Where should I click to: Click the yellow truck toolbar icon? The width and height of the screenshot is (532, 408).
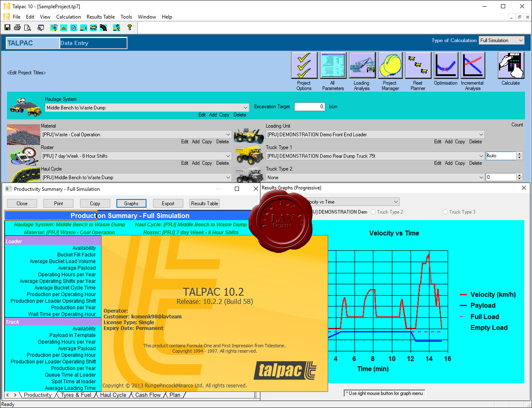[x=93, y=27]
